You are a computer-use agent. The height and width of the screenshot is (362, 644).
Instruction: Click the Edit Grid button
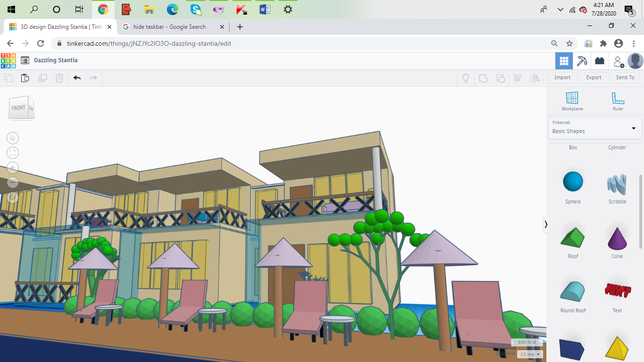[x=527, y=342]
